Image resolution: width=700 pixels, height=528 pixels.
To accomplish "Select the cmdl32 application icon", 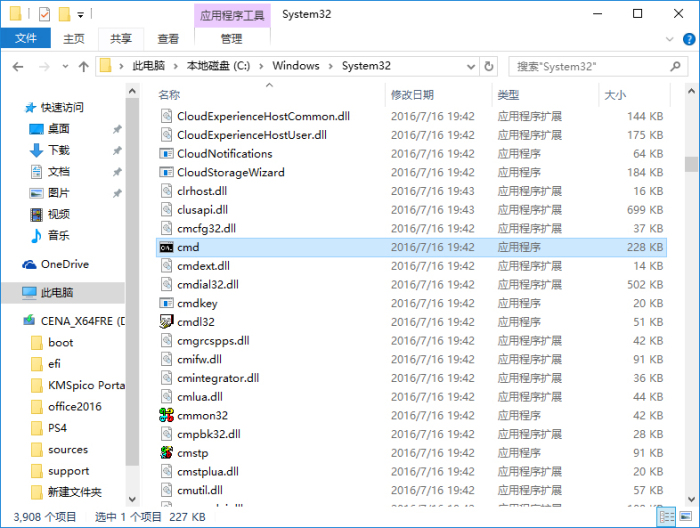I will pos(166,322).
